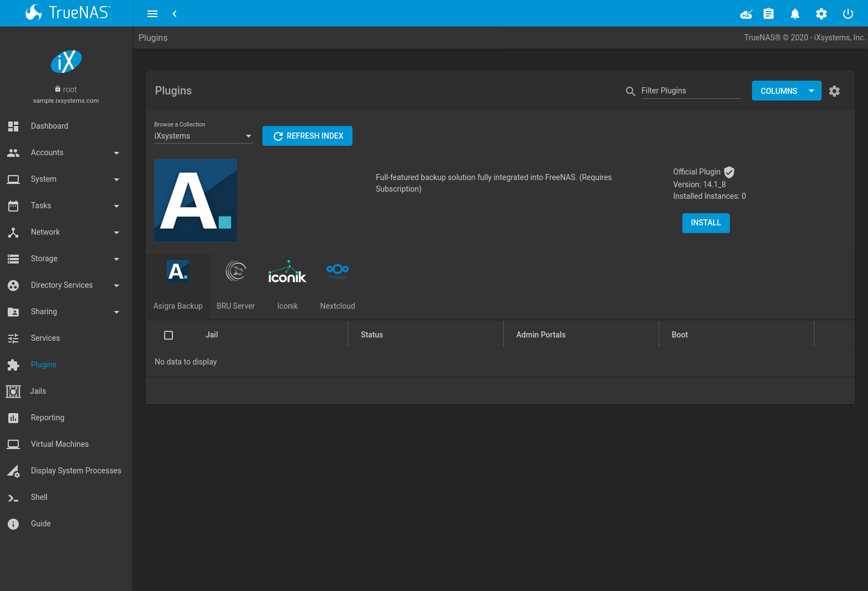Open Virtual Machines page
868x591 pixels.
[x=60, y=444]
